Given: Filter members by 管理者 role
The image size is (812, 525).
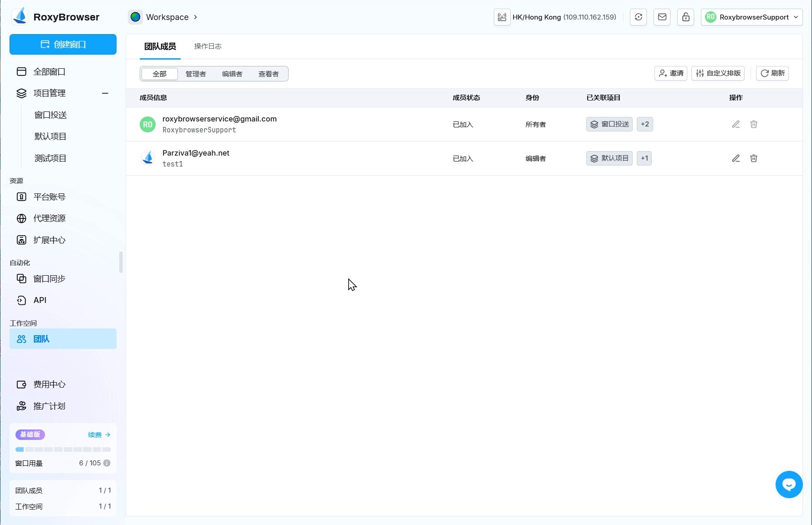Looking at the screenshot, I should [196, 74].
